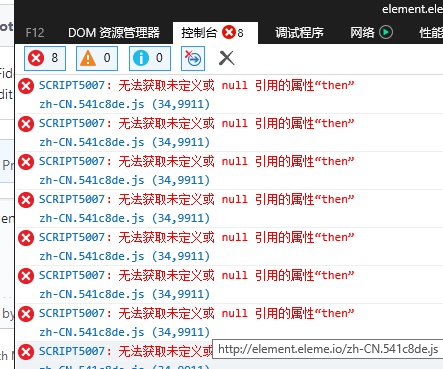Toggle clear on navigate button
Screen dimensions: 443x369
tap(193, 58)
